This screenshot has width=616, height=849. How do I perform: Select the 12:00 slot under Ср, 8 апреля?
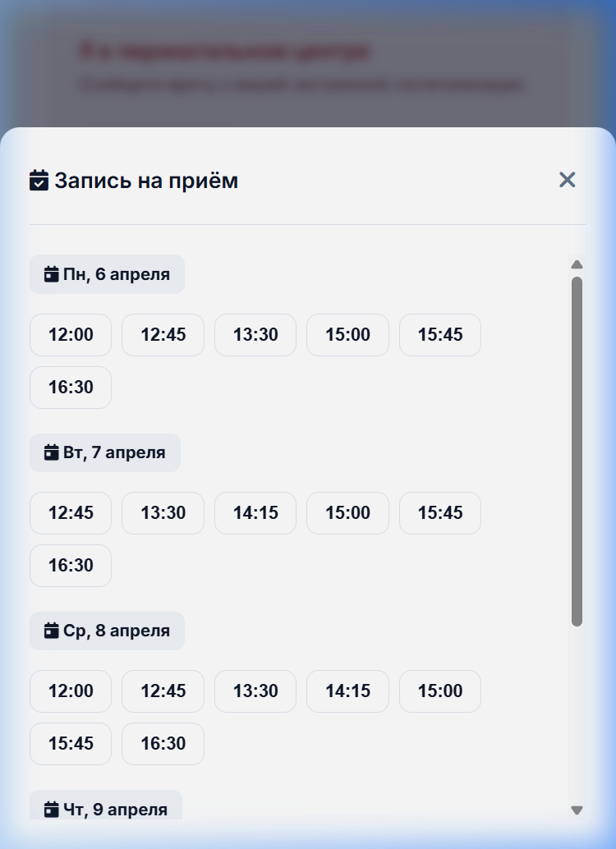tap(70, 691)
